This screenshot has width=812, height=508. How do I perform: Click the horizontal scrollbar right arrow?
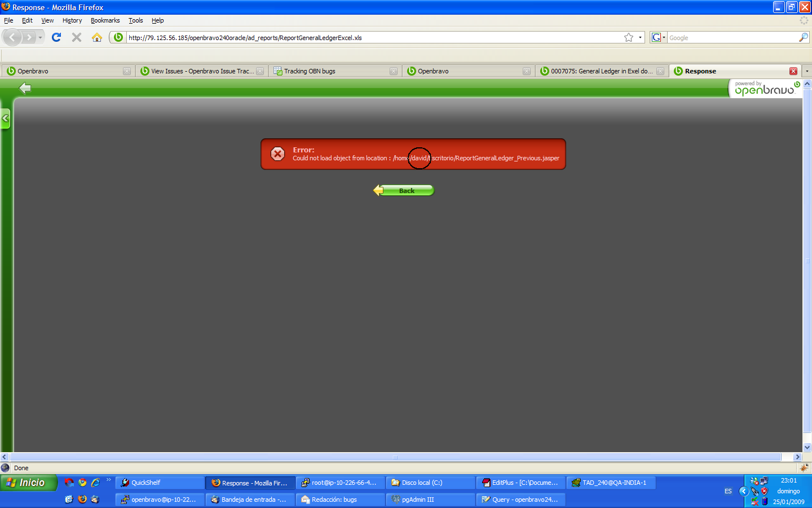point(797,457)
